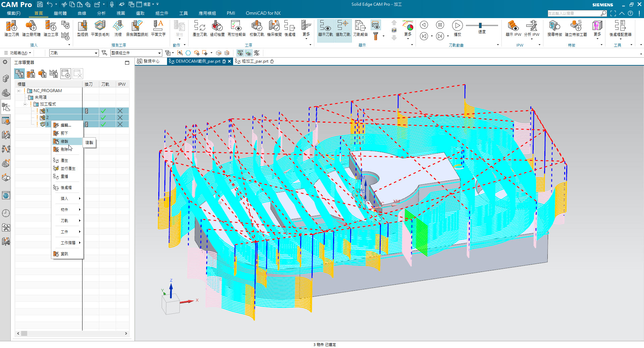Select the 平面去毛刺 deburring icon
This screenshot has width=644, height=348.
[x=100, y=28]
